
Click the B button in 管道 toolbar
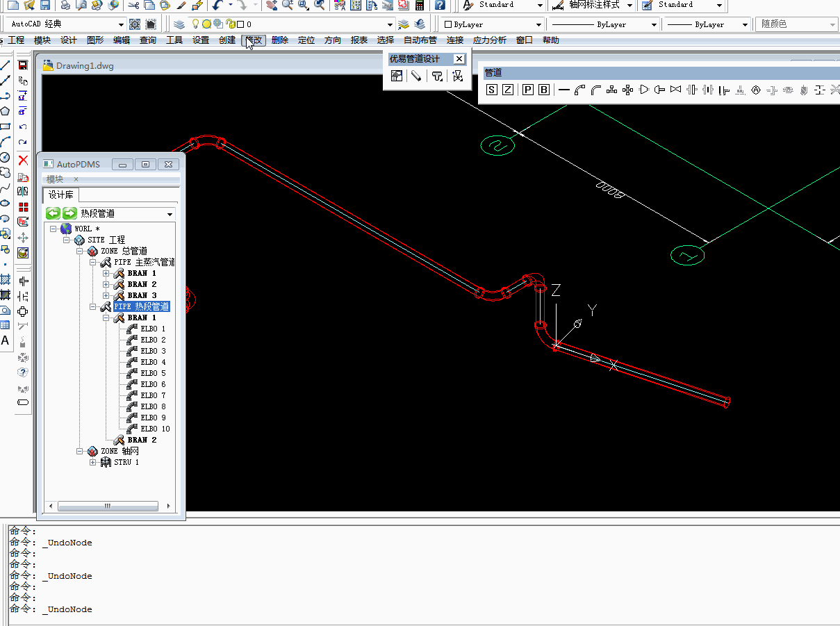[x=544, y=90]
